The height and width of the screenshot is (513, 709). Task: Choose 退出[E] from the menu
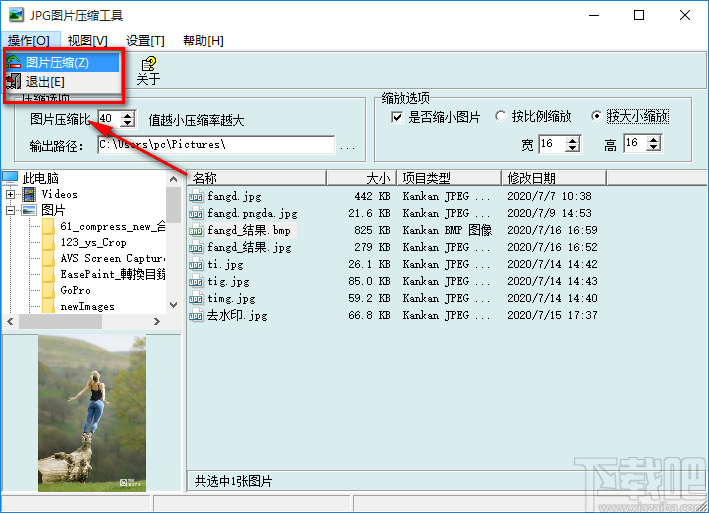[62, 82]
